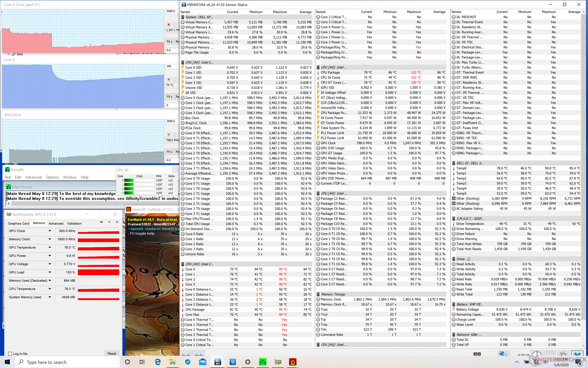Expand GPU Temperature sensor dropdown
588x368 pixels.
coord(50,247)
